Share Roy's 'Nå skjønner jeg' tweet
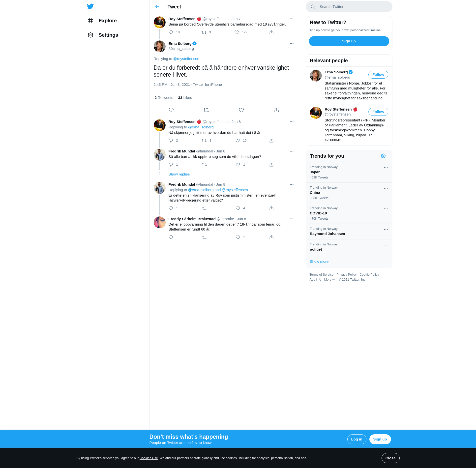The width and height of the screenshot is (476, 468). click(x=271, y=141)
